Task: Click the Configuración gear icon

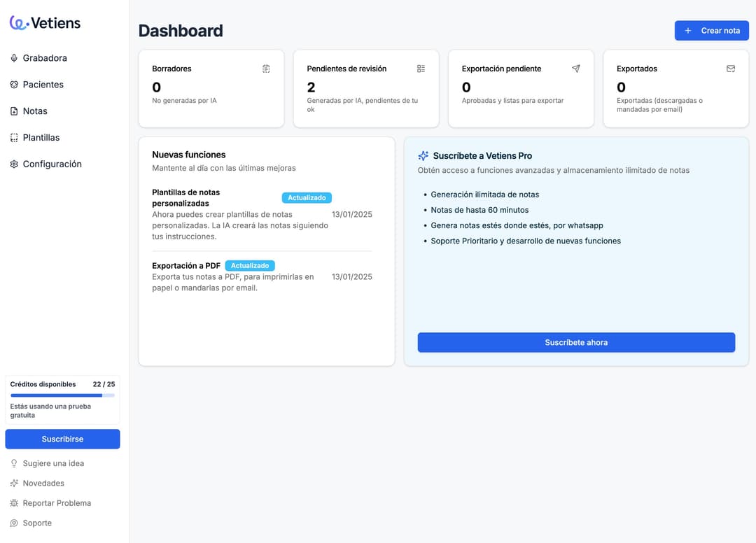Action: tap(14, 164)
